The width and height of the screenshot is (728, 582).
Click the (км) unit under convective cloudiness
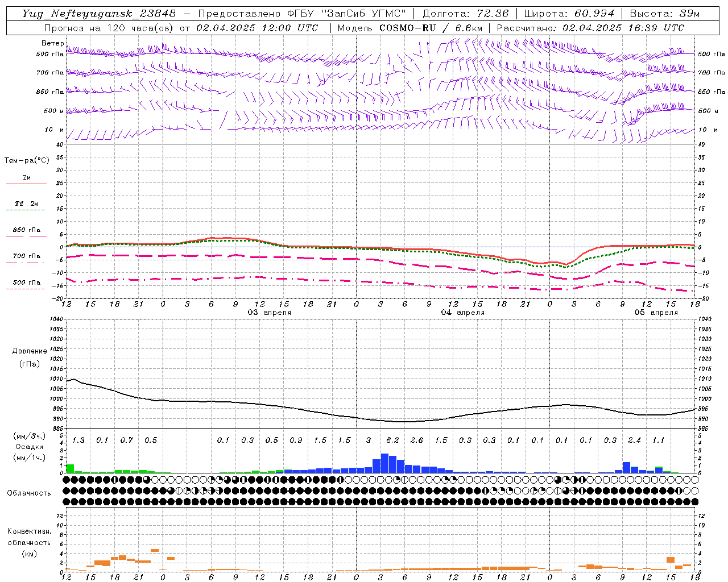coord(29,553)
